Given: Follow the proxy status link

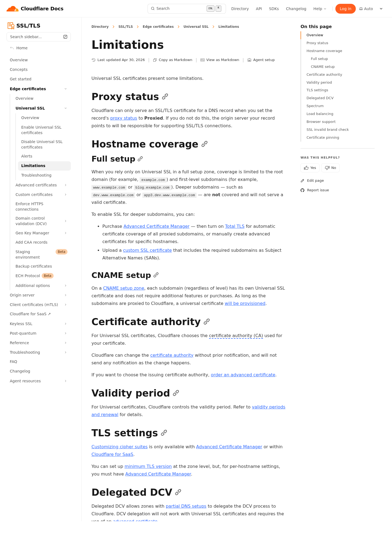Looking at the screenshot, I should [124, 118].
